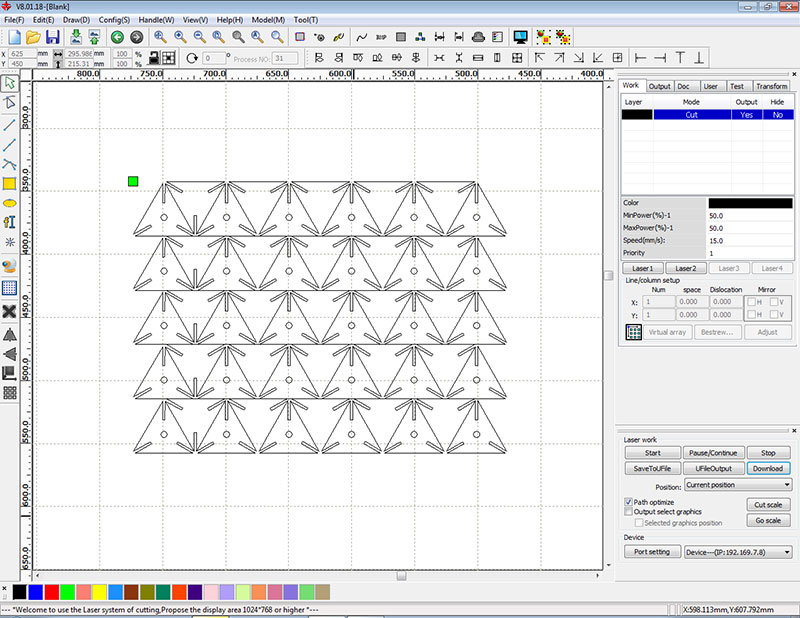
Task: Click the blue grid array tool
Action: coord(10,288)
